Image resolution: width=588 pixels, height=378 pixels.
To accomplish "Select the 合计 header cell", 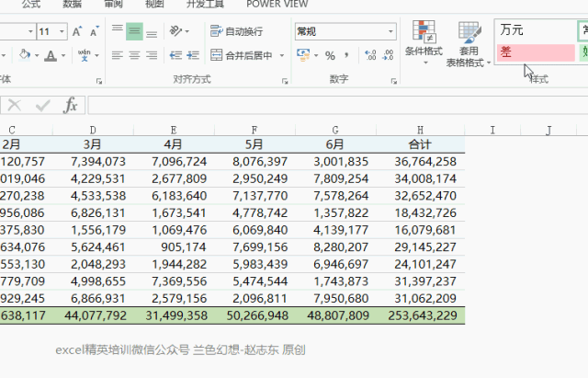I will 419,143.
